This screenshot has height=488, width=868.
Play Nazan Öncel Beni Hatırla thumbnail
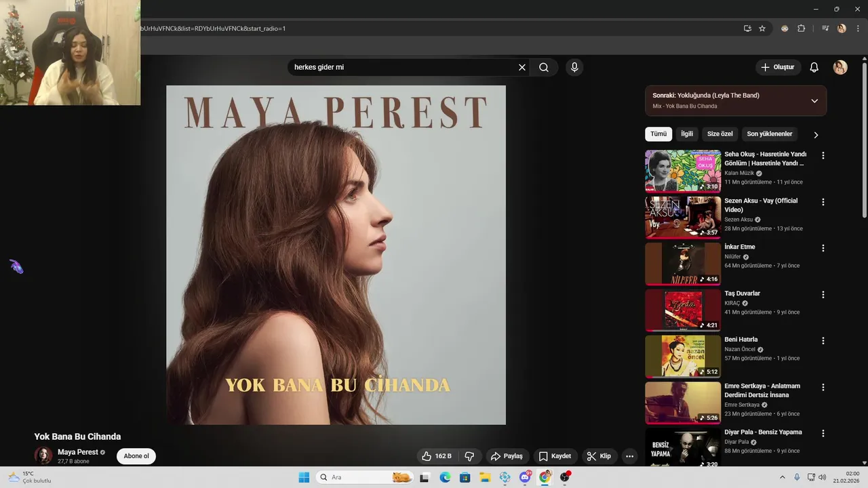coord(683,357)
